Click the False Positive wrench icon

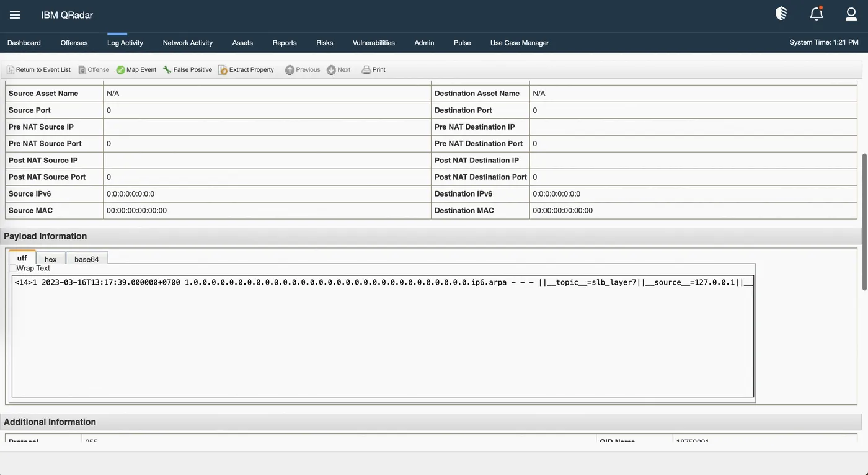(x=167, y=70)
